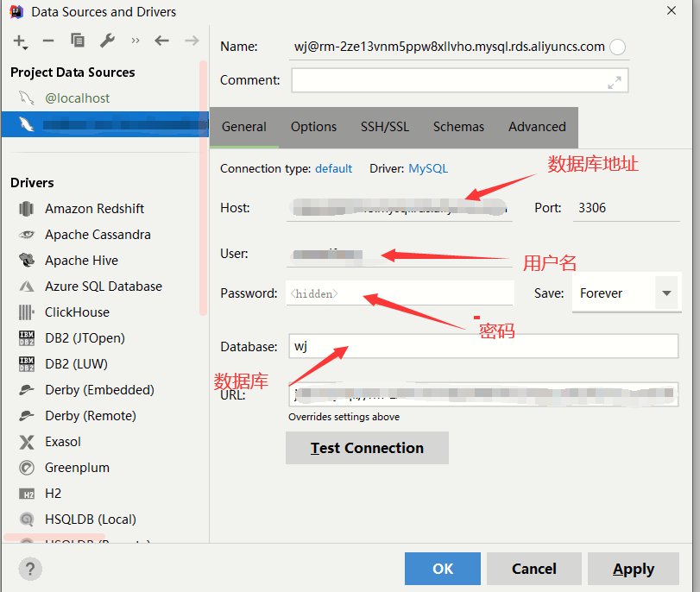Image resolution: width=700 pixels, height=592 pixels.
Task: Click the Cancel button
Action: point(534,569)
